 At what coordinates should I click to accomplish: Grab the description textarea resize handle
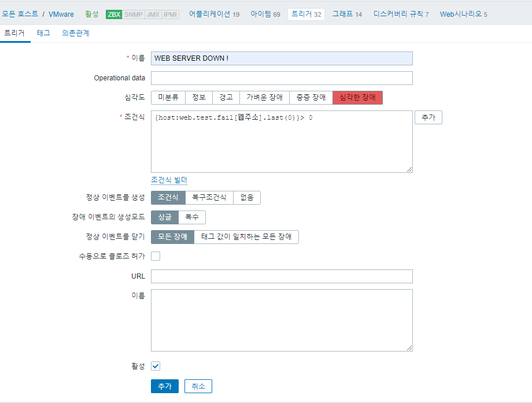click(x=409, y=348)
